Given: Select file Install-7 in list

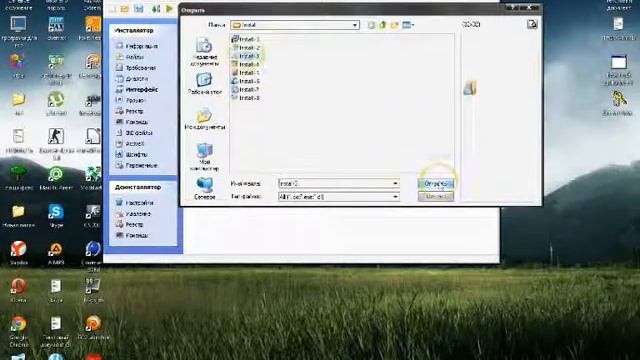Looking at the screenshot, I should [245, 89].
